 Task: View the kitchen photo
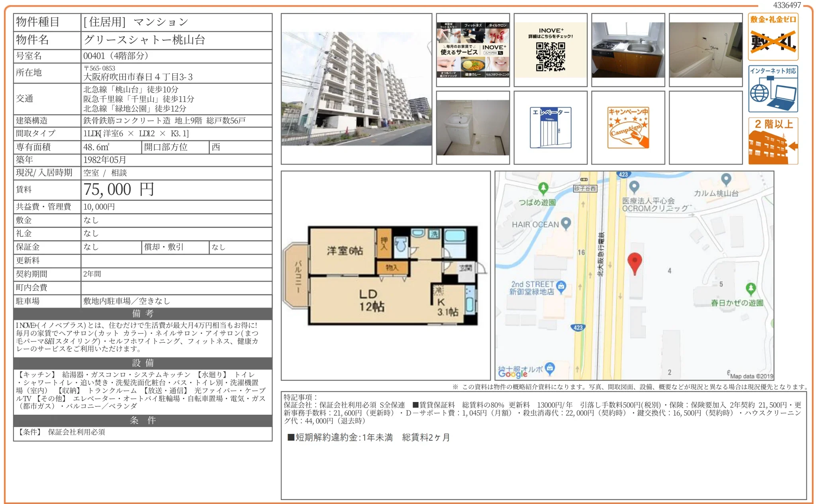628,50
